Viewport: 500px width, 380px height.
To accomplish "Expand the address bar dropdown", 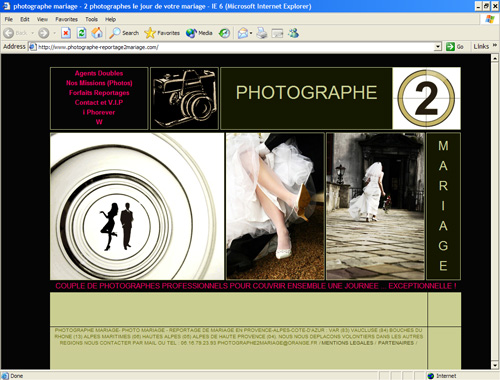I will coord(438,47).
